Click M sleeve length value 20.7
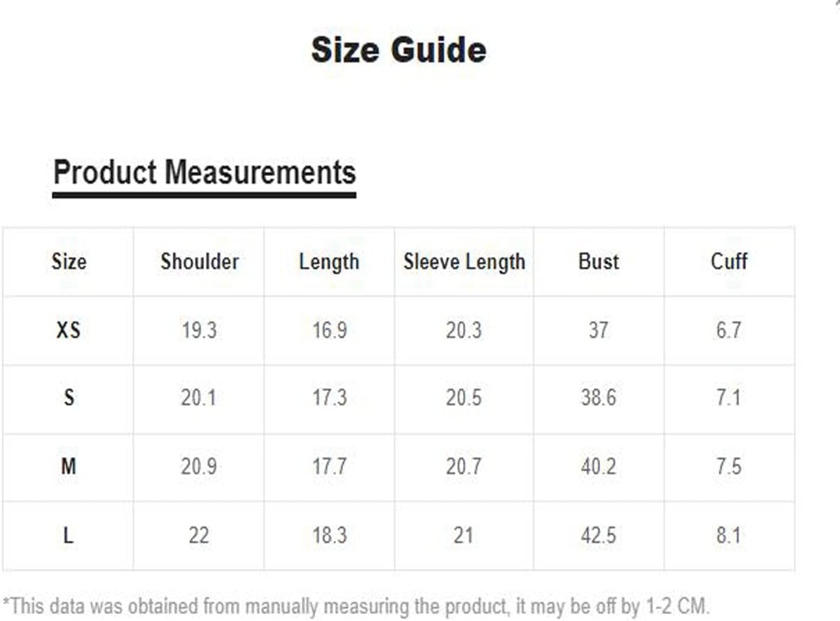840x621 pixels. 464,466
